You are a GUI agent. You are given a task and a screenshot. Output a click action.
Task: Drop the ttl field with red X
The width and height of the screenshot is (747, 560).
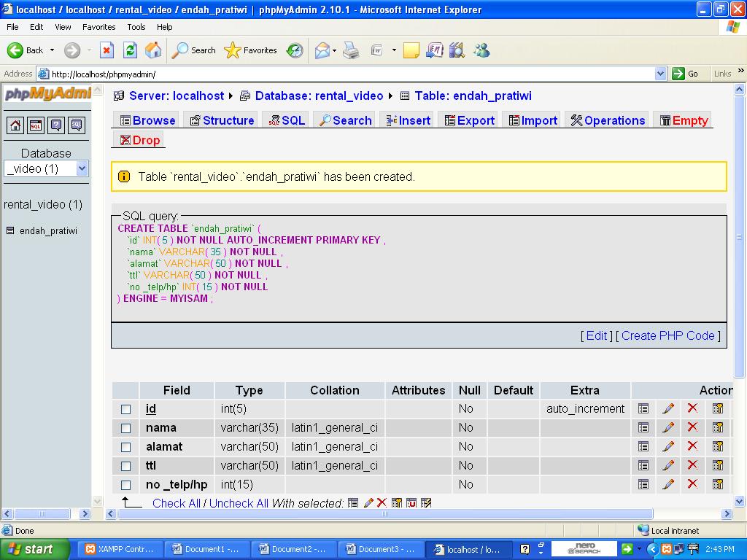692,465
